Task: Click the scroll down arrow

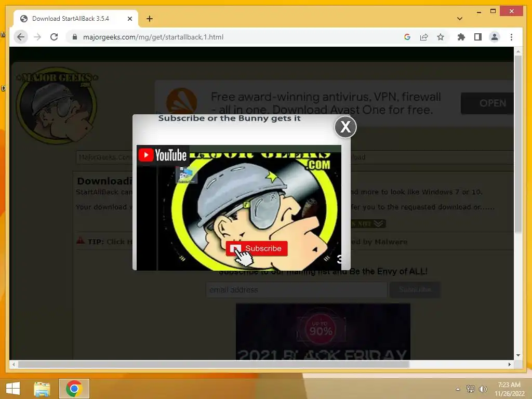Action: 518,355
